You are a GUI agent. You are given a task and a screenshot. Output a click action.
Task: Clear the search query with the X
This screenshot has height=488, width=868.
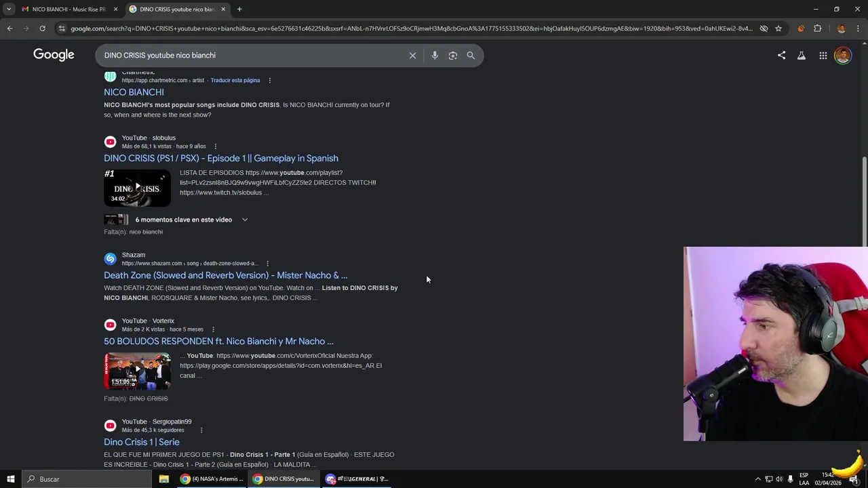coord(412,56)
